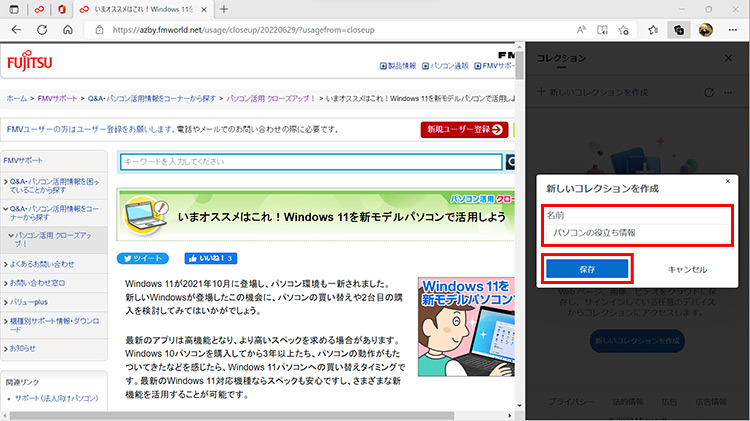Click the 新規ユーザー登録 red button
Image resolution: width=750 pixels, height=421 pixels.
click(464, 129)
